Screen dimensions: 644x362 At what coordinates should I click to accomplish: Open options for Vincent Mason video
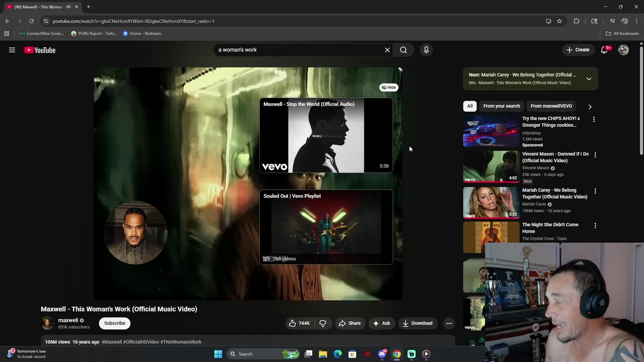pyautogui.click(x=595, y=155)
